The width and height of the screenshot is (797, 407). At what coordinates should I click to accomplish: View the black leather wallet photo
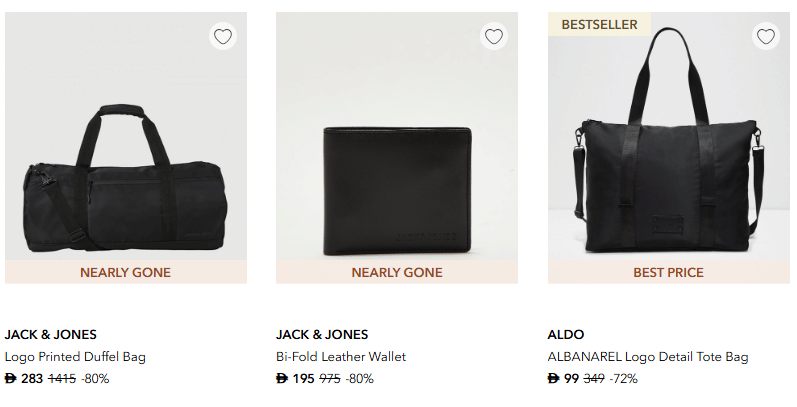click(397, 190)
